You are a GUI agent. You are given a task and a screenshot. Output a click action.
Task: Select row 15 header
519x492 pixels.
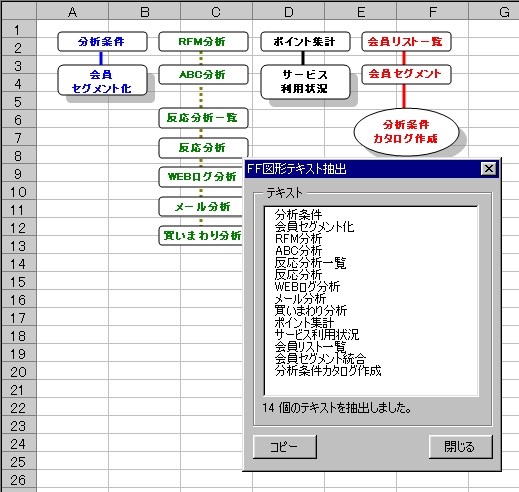18,282
